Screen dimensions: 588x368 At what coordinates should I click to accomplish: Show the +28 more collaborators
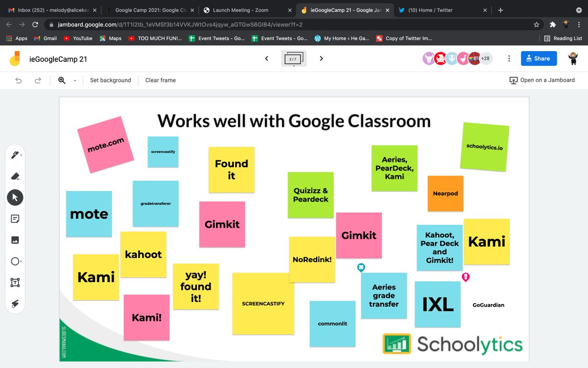click(x=486, y=58)
